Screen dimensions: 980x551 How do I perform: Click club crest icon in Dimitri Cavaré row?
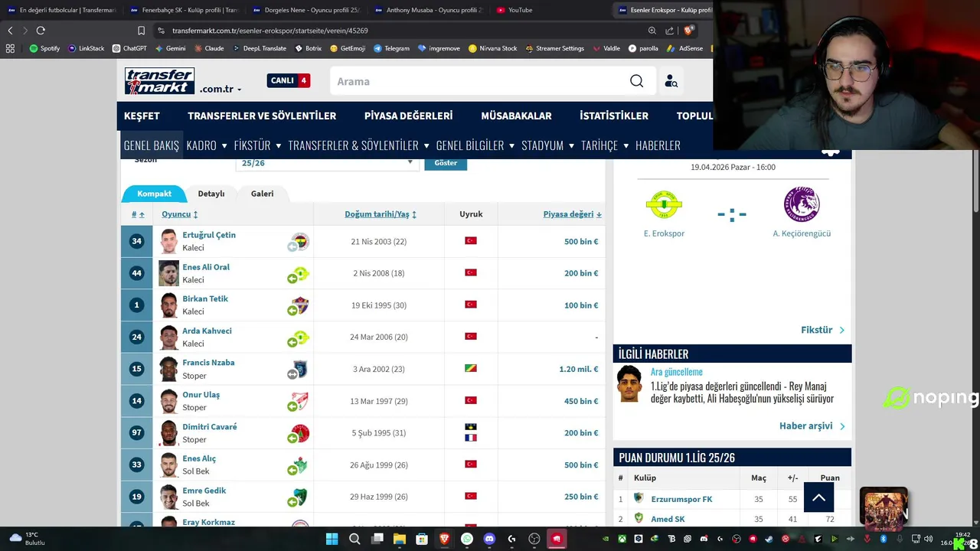click(299, 433)
